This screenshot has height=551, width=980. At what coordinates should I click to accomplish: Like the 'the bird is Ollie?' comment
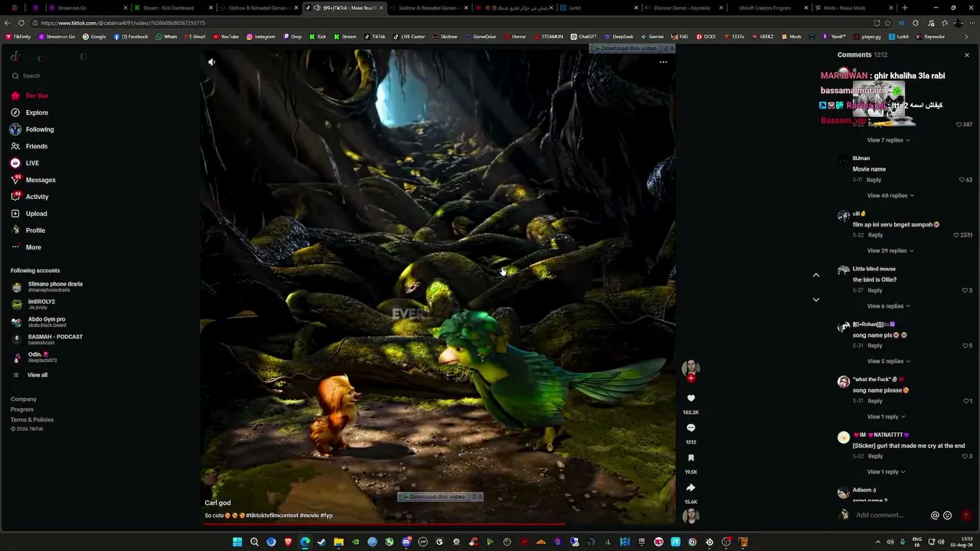point(965,291)
